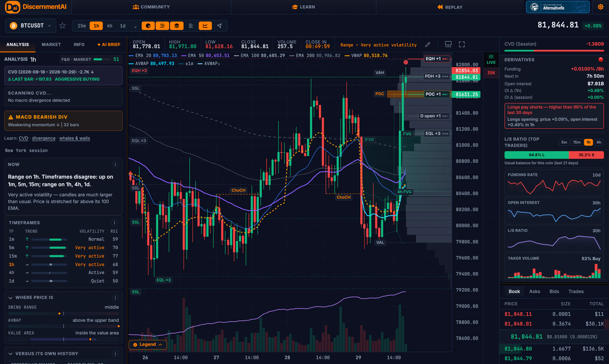This screenshot has width=609, height=364.
Task: Click the network nodes share icon
Action: 220,26
